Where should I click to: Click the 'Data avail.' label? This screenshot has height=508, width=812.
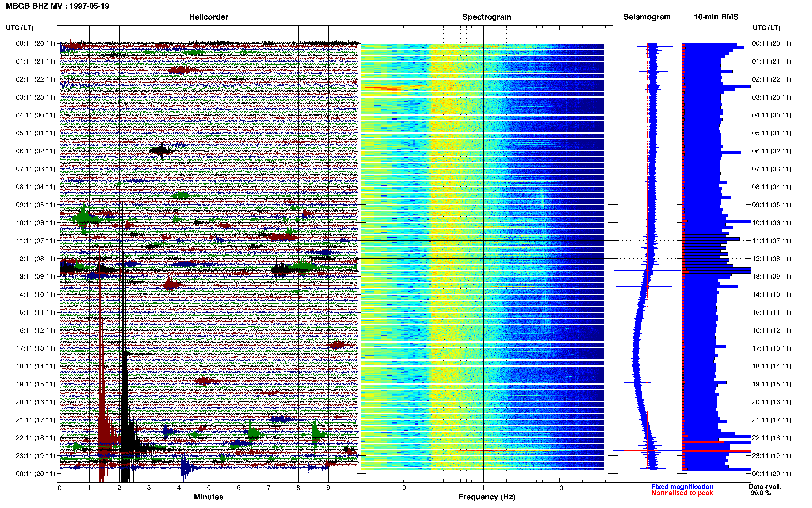coord(765,486)
